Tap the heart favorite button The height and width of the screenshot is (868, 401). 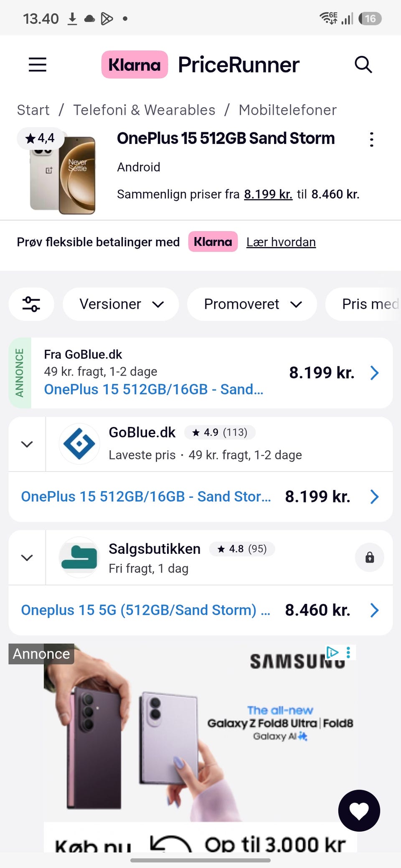(x=359, y=811)
